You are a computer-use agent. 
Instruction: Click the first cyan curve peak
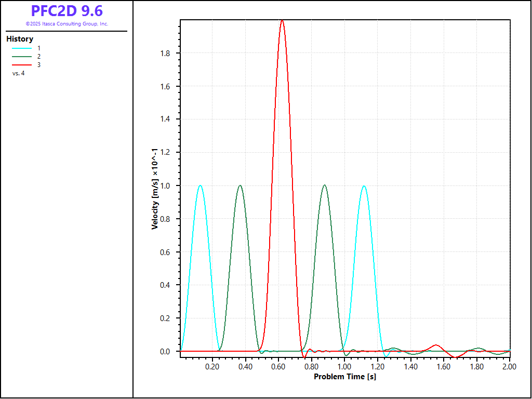[x=200, y=185]
